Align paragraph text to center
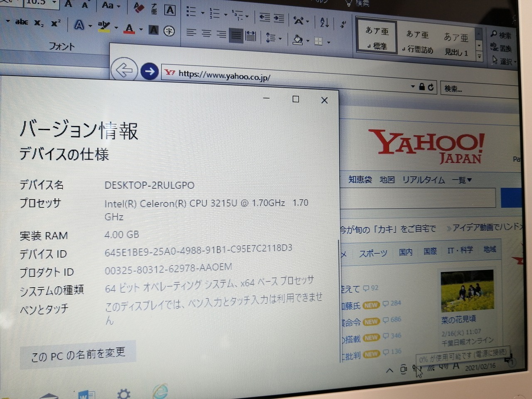 (x=207, y=34)
